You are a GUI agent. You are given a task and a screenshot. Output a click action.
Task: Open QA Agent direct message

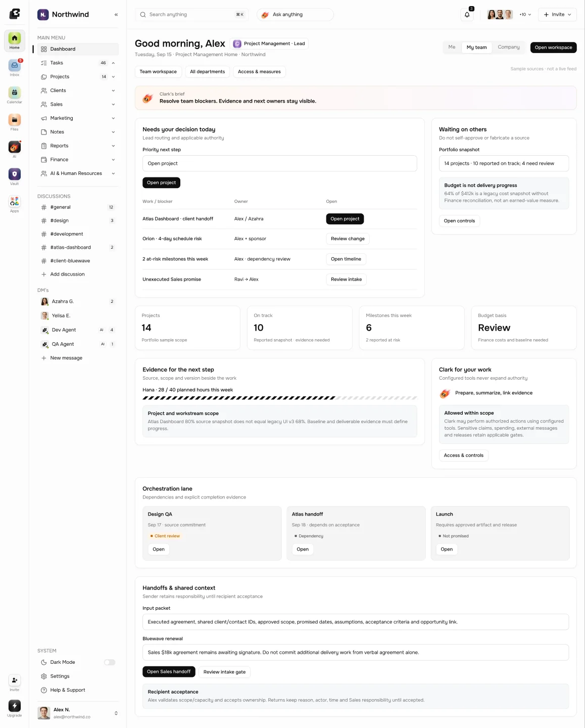(x=78, y=344)
